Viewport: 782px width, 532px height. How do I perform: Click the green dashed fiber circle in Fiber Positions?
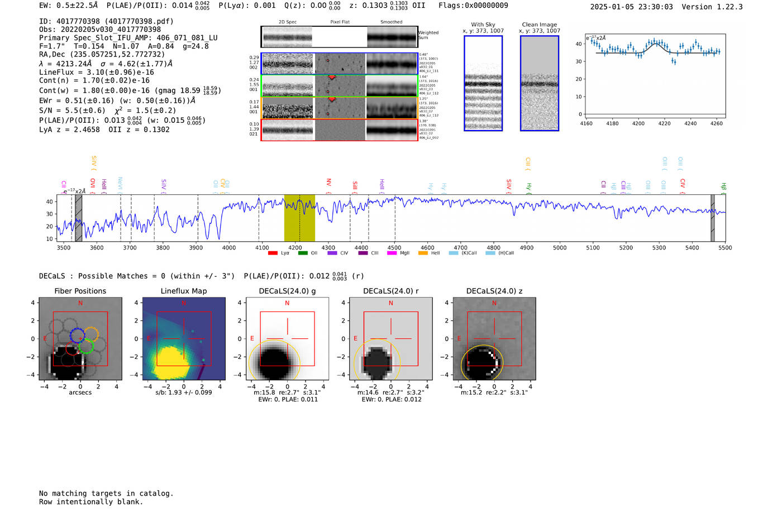[85, 346]
